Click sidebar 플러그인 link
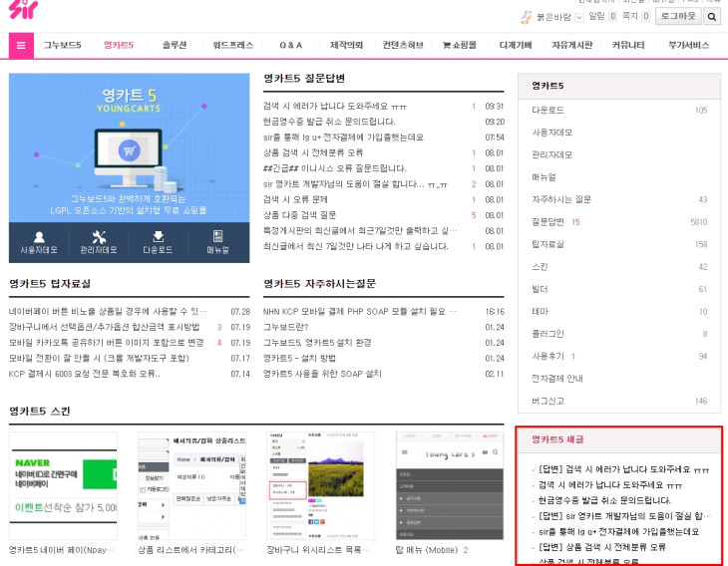The image size is (728, 566). point(547,334)
